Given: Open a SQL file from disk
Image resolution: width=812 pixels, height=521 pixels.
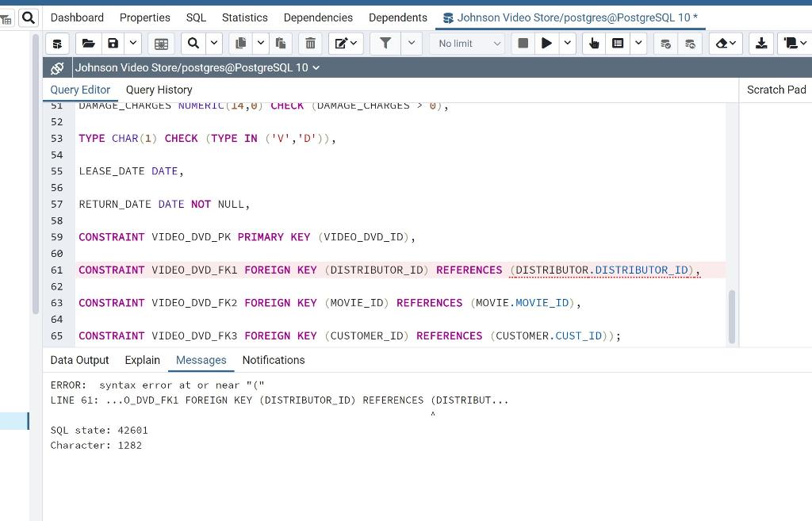Looking at the screenshot, I should (88, 44).
